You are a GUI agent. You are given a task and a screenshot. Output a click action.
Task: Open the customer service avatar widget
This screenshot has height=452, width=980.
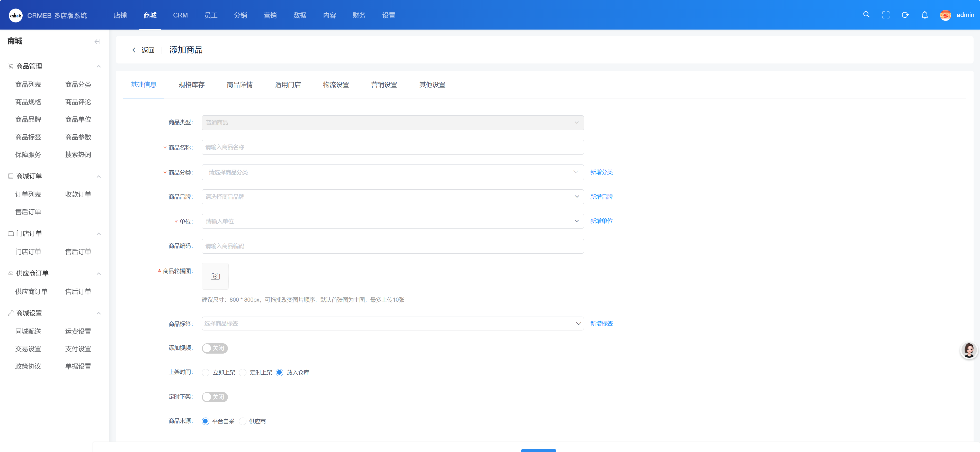969,350
